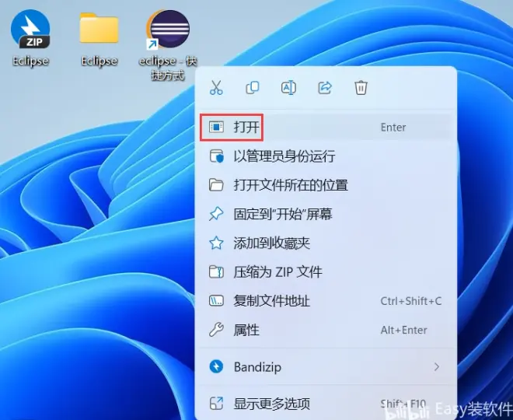Choose 固定到"开始"屏幕 menu entry
This screenshot has height=420, width=513.
pos(326,214)
